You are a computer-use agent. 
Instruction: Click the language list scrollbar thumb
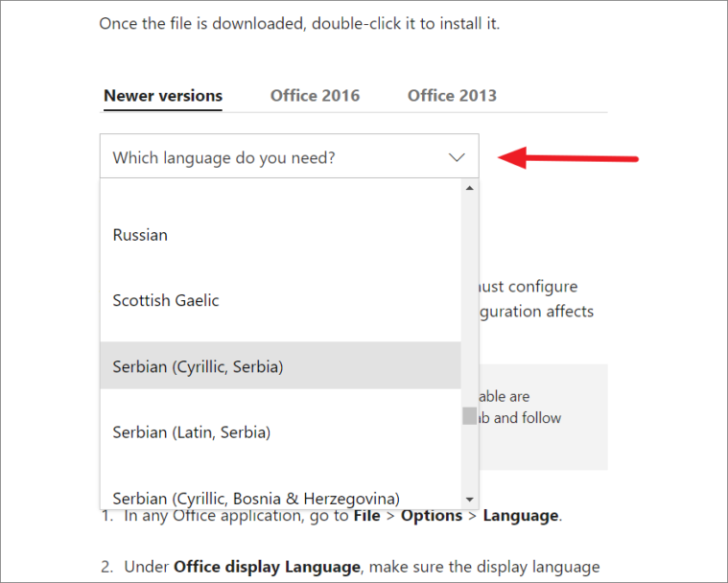(x=469, y=416)
